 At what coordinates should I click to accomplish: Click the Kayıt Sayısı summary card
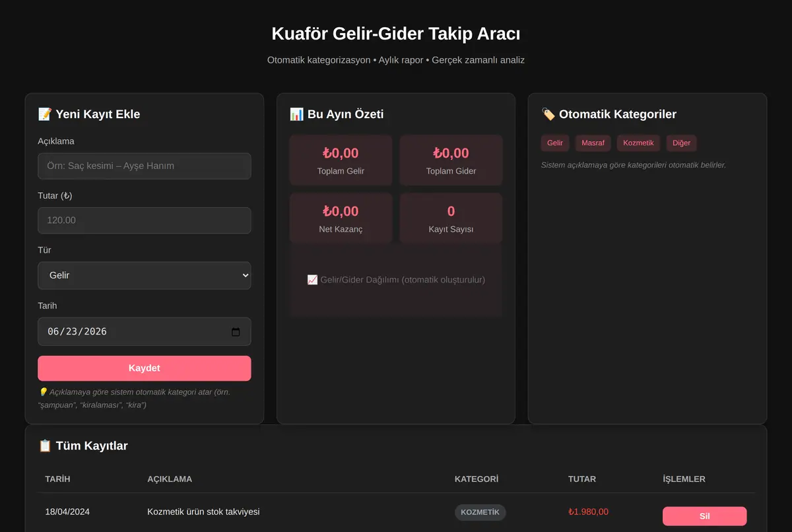pos(451,218)
